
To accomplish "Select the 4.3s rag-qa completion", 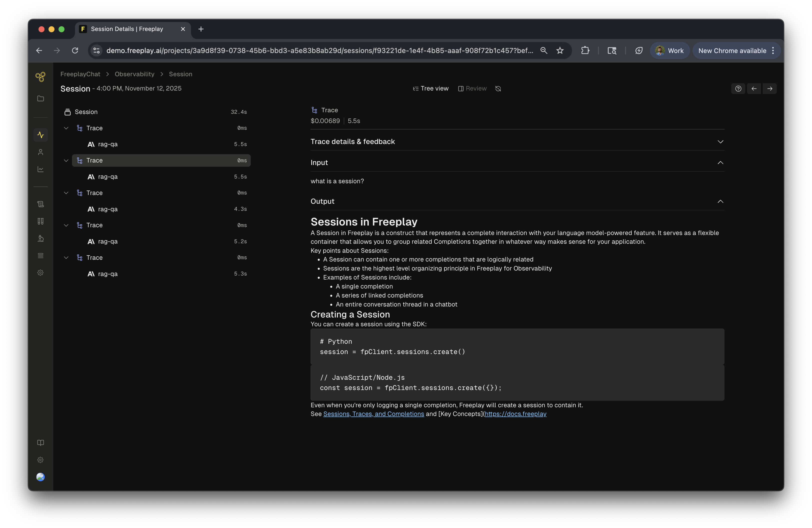I will click(108, 209).
